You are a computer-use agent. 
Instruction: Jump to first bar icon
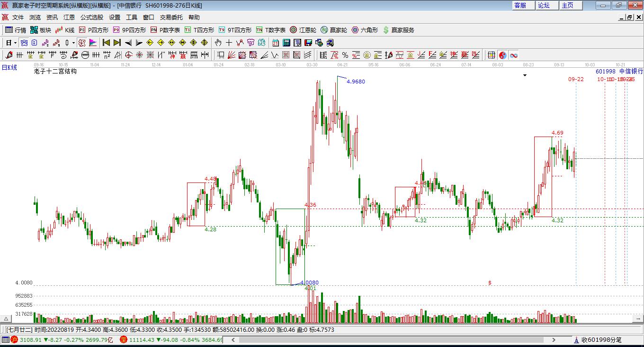click(x=106, y=43)
